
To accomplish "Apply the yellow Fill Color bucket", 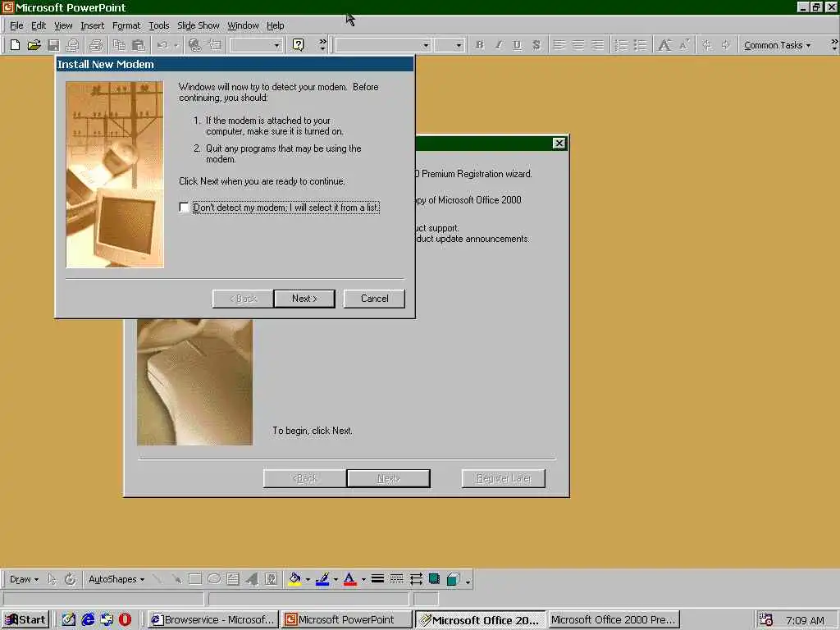I will [x=294, y=579].
